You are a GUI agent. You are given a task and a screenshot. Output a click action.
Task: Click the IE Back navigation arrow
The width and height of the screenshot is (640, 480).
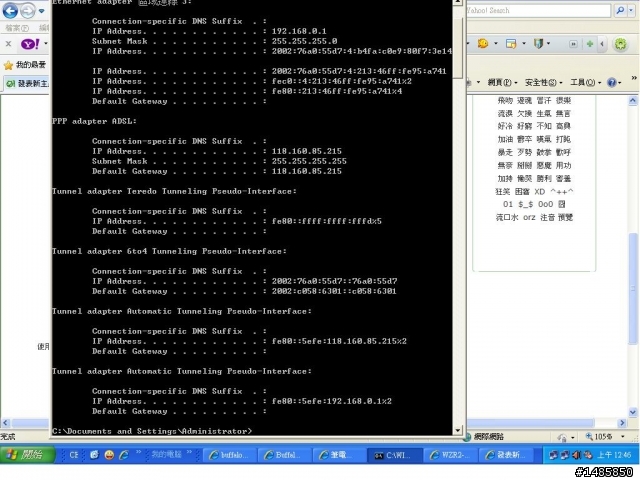(x=10, y=11)
